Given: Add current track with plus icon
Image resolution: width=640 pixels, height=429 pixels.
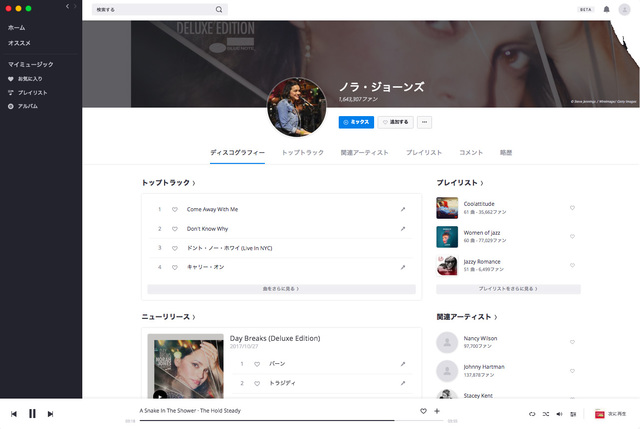Looking at the screenshot, I should pyautogui.click(x=437, y=411).
